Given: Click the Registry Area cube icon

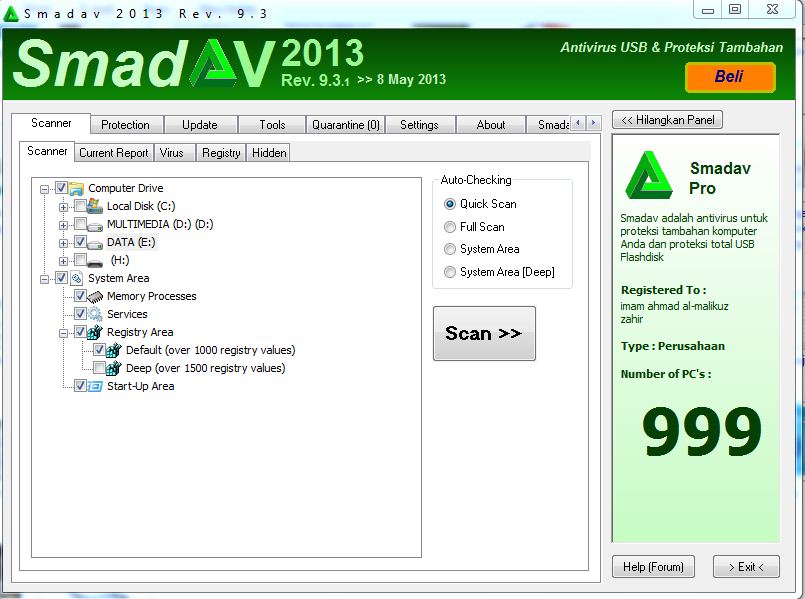Looking at the screenshot, I should pyautogui.click(x=94, y=332).
